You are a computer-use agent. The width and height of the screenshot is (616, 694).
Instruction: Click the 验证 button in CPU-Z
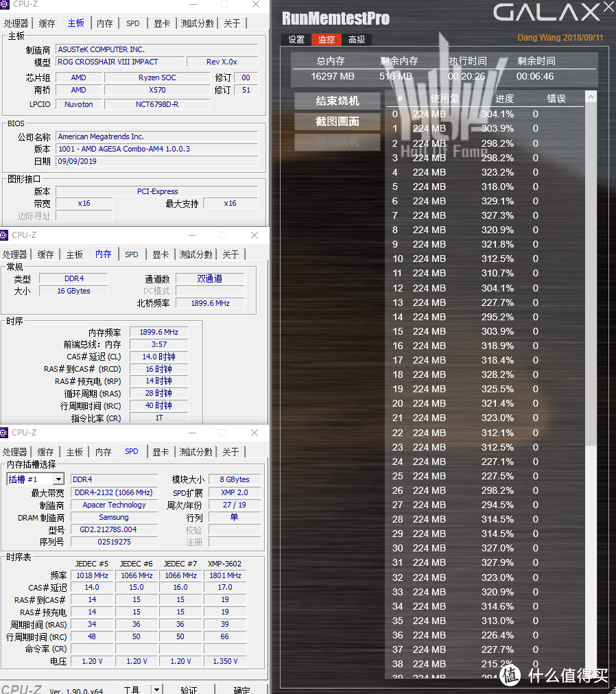189,690
